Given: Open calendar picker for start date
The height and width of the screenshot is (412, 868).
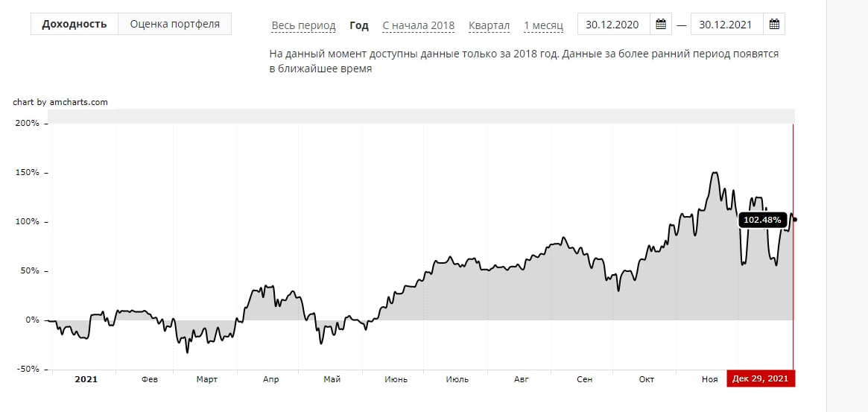Looking at the screenshot, I should pyautogui.click(x=660, y=25).
